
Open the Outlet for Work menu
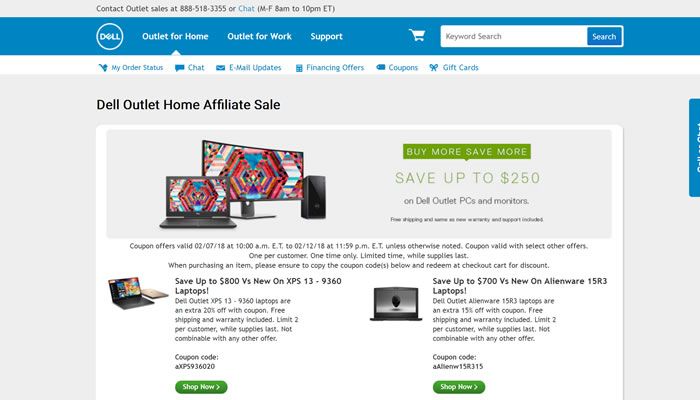(x=259, y=37)
